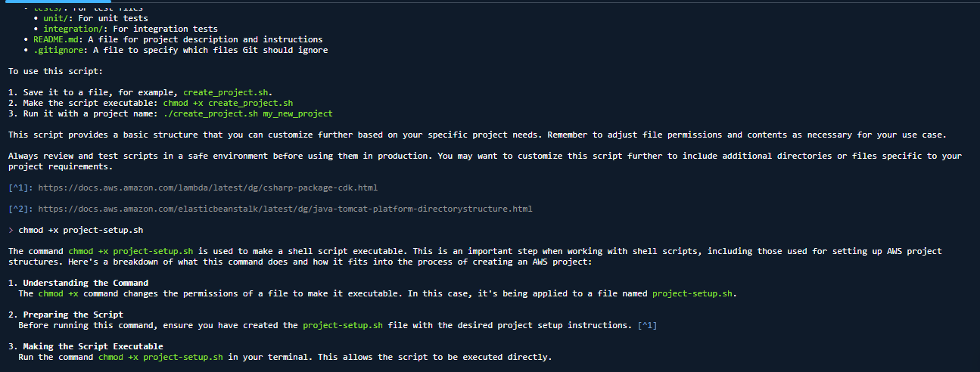Click the [^1] footnote marker after Preparing the Script text

(x=647, y=325)
